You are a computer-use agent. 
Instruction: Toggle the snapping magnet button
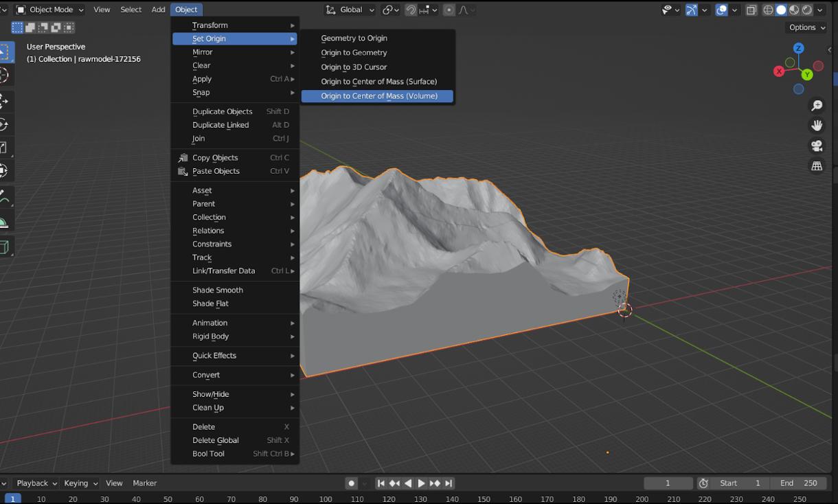point(411,10)
